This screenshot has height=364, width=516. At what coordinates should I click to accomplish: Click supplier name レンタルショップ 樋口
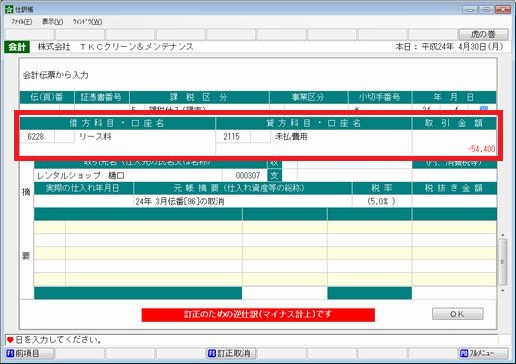pos(80,175)
